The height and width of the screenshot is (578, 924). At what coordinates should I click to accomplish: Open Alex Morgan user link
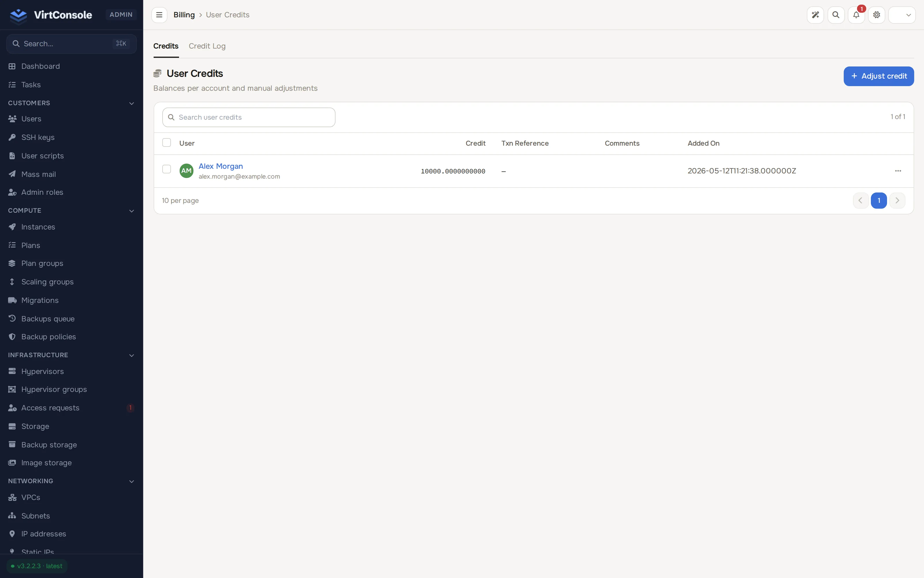click(x=221, y=166)
